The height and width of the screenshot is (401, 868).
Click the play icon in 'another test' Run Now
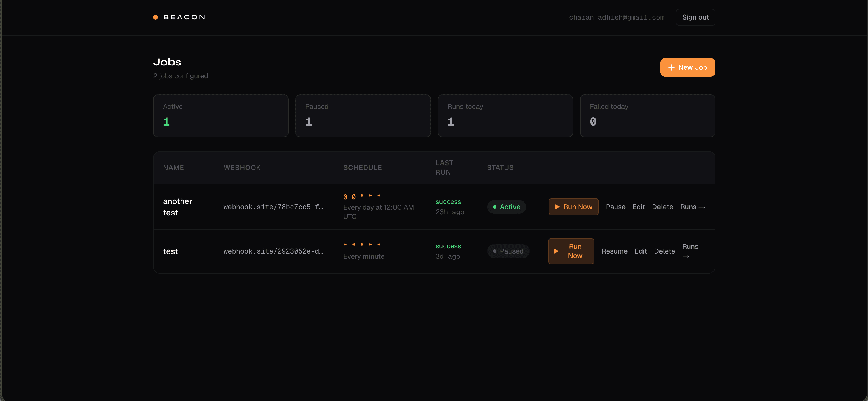[x=557, y=207]
